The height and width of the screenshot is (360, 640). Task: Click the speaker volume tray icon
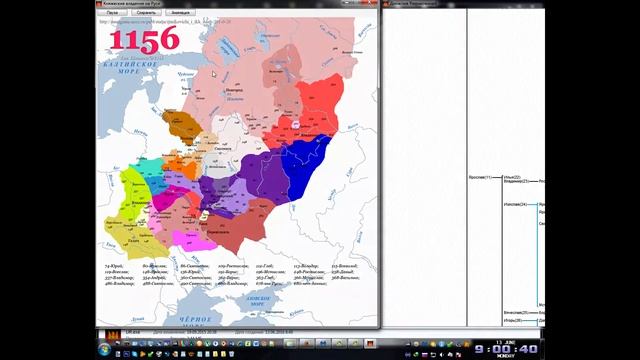pos(442,355)
